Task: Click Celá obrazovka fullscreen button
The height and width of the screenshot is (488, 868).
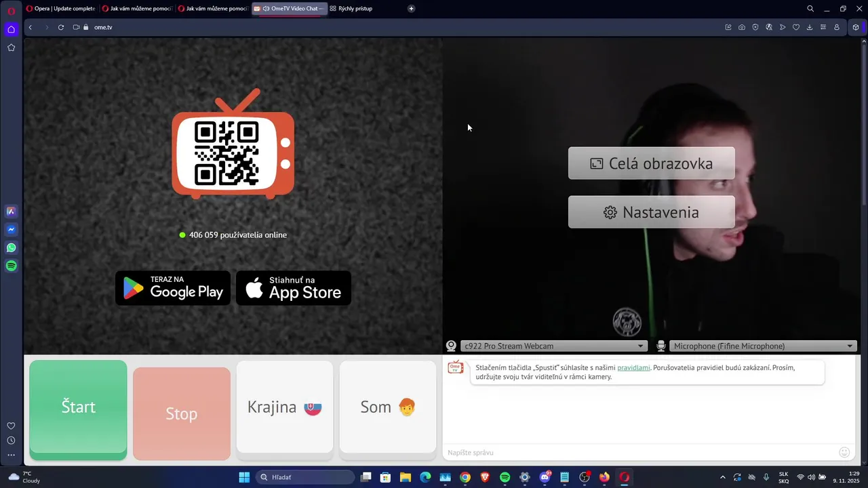Action: pyautogui.click(x=652, y=163)
